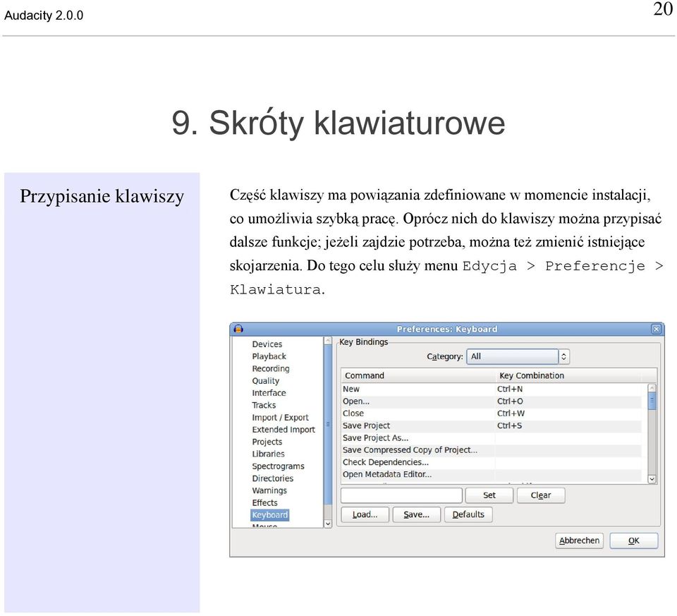Image resolution: width=677 pixels, height=616 pixels.
Task: Select Warnings in the preferences list
Action: click(x=269, y=490)
